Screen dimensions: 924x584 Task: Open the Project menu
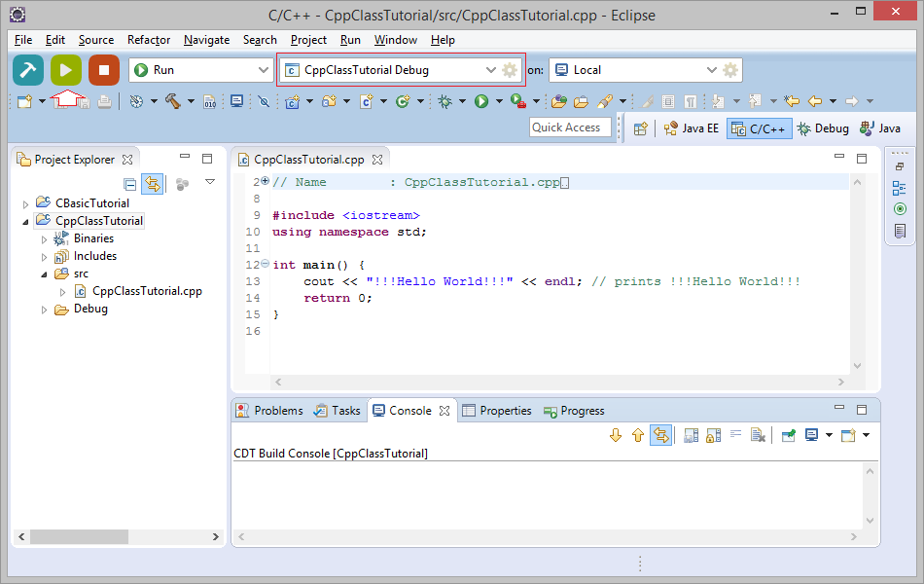pyautogui.click(x=308, y=40)
